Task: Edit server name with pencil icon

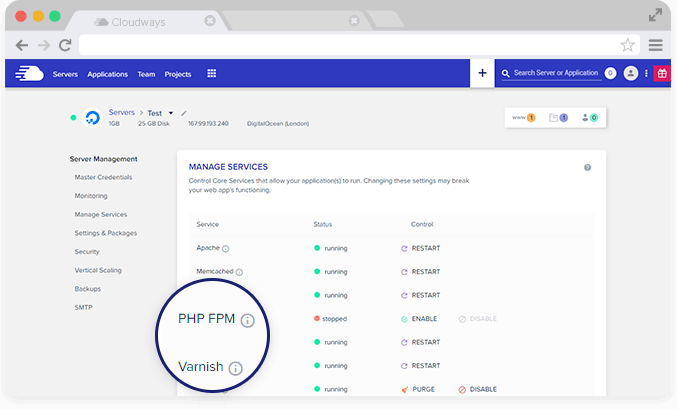Action: point(184,113)
